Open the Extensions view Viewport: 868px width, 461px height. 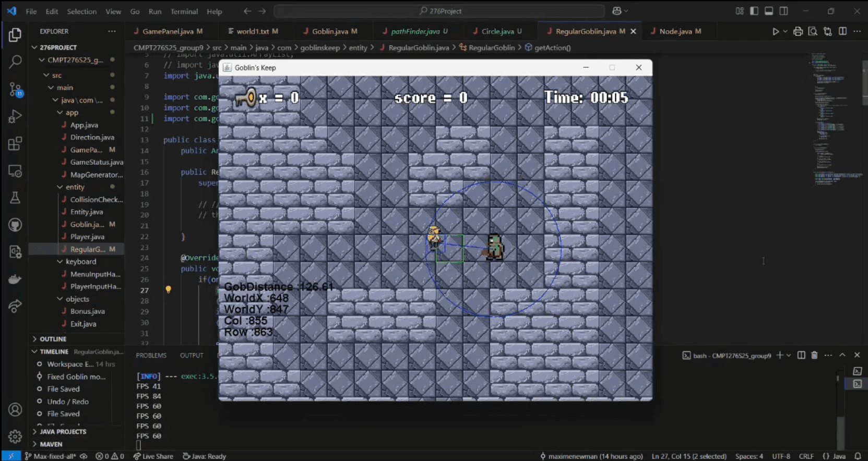tap(15, 143)
